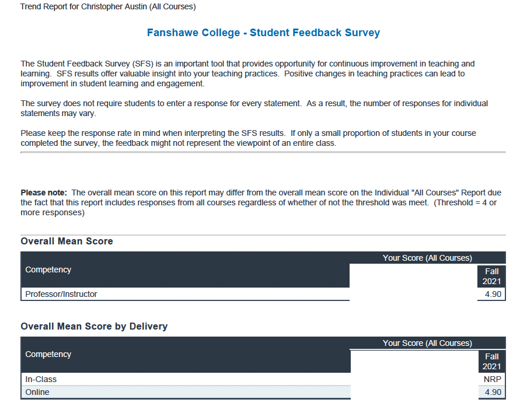
Task: Select the In-Class row label
Action: tap(41, 379)
